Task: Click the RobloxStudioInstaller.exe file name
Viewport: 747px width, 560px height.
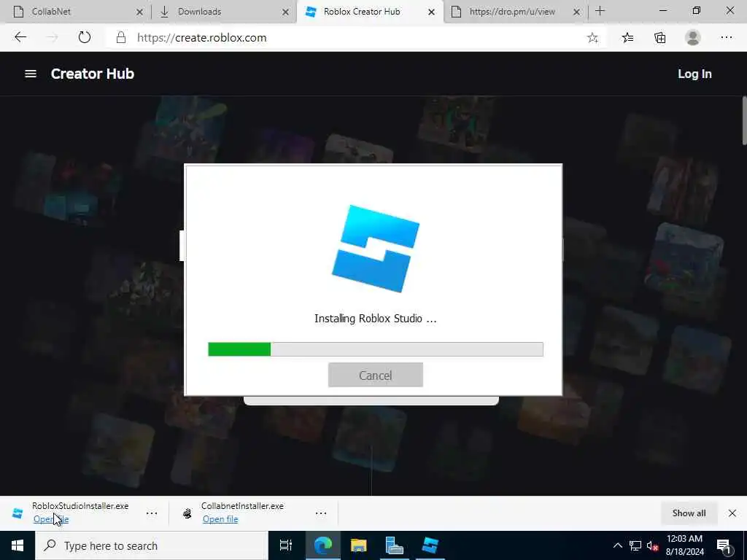Action: pyautogui.click(x=80, y=506)
